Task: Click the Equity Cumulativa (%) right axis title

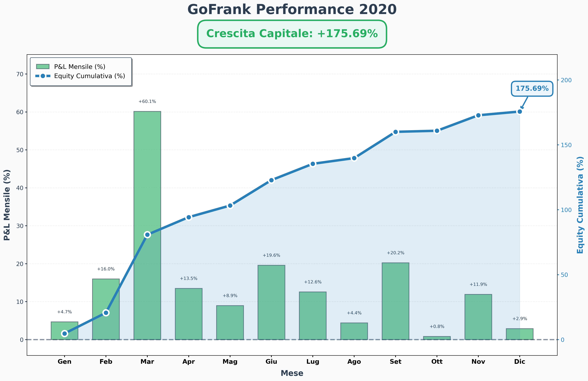Action: [x=580, y=205]
